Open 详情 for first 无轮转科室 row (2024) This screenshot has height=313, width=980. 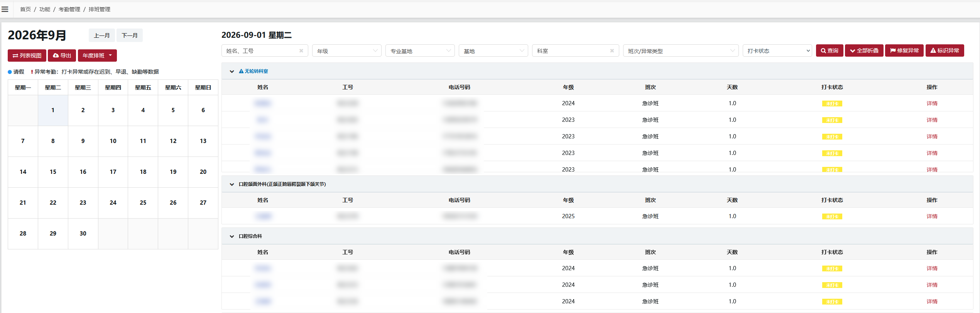932,103
